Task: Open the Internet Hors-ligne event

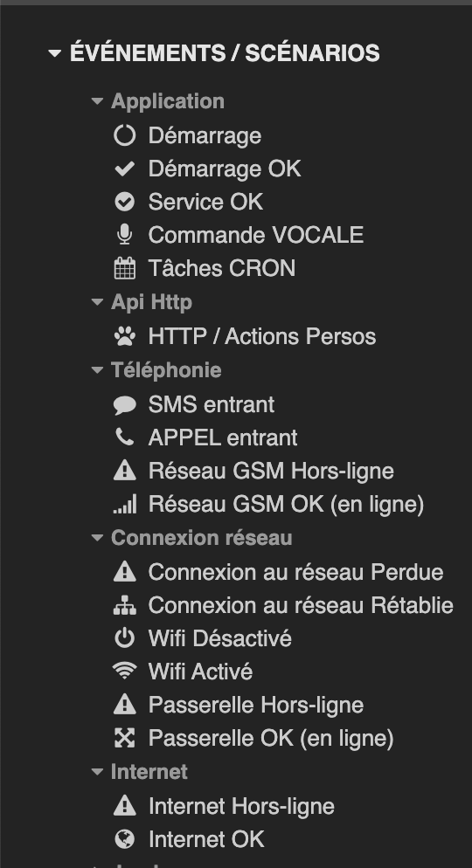Action: [241, 806]
